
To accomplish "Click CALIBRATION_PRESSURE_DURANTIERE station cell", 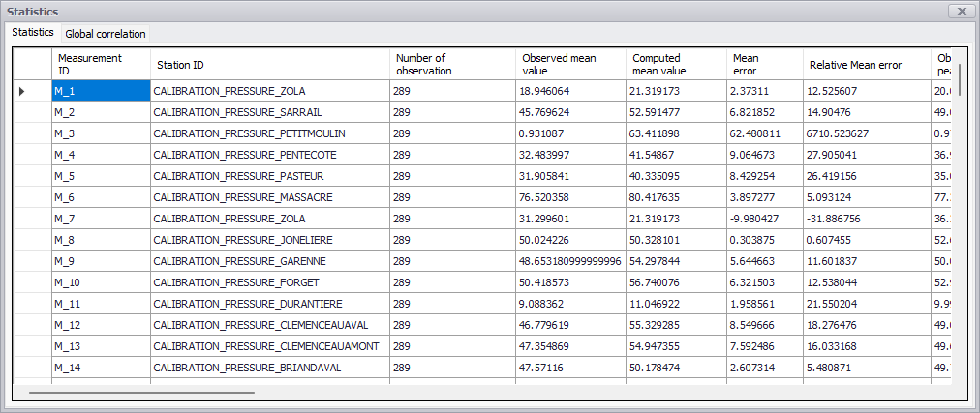I will pyautogui.click(x=270, y=304).
